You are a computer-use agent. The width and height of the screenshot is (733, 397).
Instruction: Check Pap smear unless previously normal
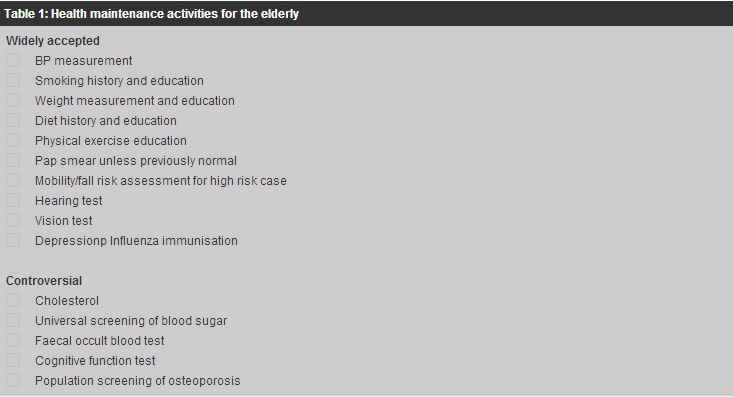tap(13, 160)
